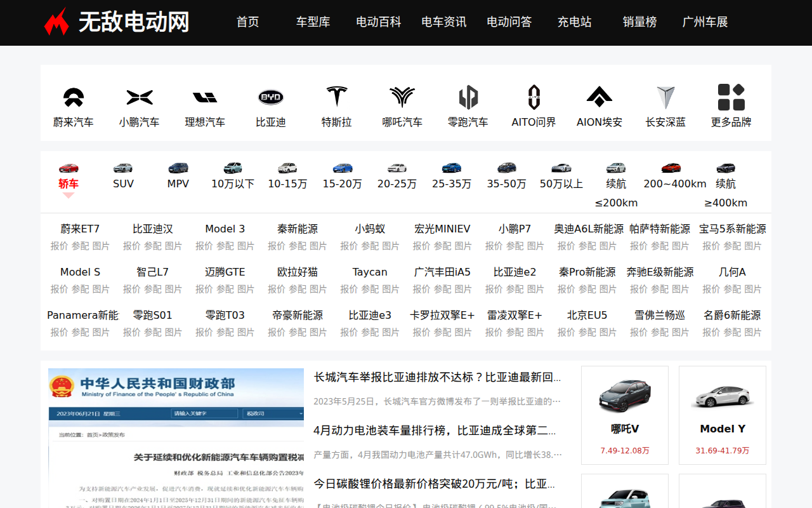Image resolution: width=812 pixels, height=508 pixels.
Task: Open 广州车展 in top navigation
Action: [705, 22]
